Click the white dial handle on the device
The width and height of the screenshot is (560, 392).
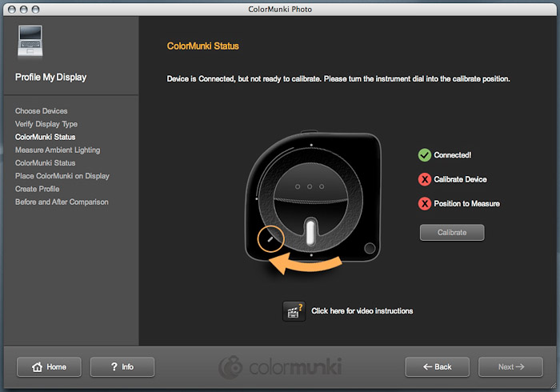[x=310, y=232]
